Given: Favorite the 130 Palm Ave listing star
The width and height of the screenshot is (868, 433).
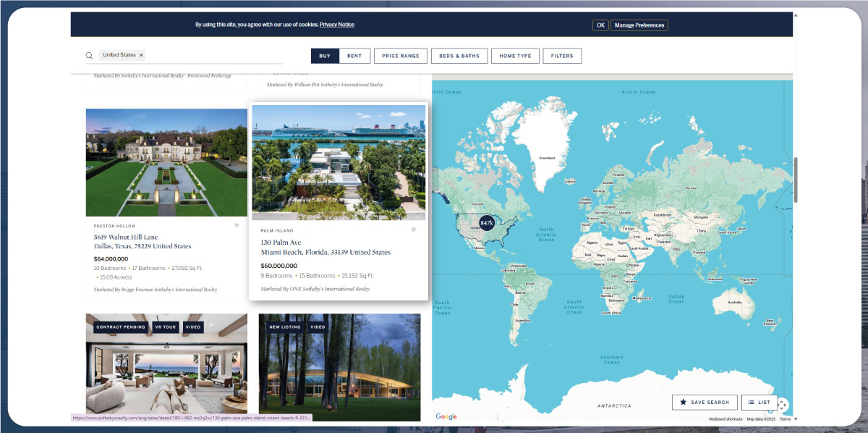Looking at the screenshot, I should pyautogui.click(x=414, y=230).
